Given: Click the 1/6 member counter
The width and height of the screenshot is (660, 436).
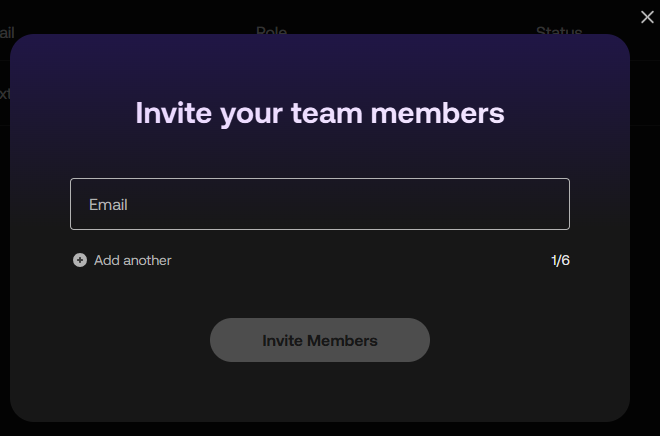Looking at the screenshot, I should (560, 260).
